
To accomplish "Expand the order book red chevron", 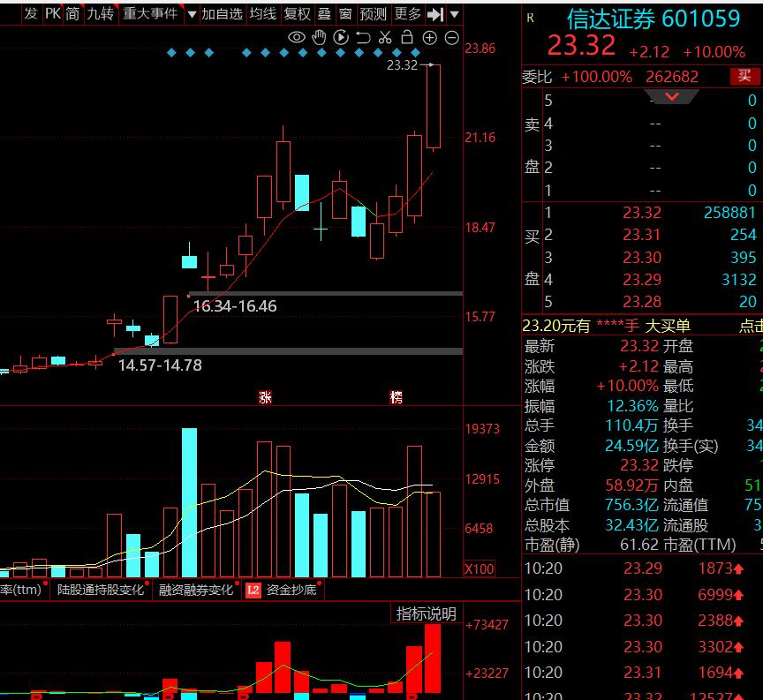I will 671,97.
